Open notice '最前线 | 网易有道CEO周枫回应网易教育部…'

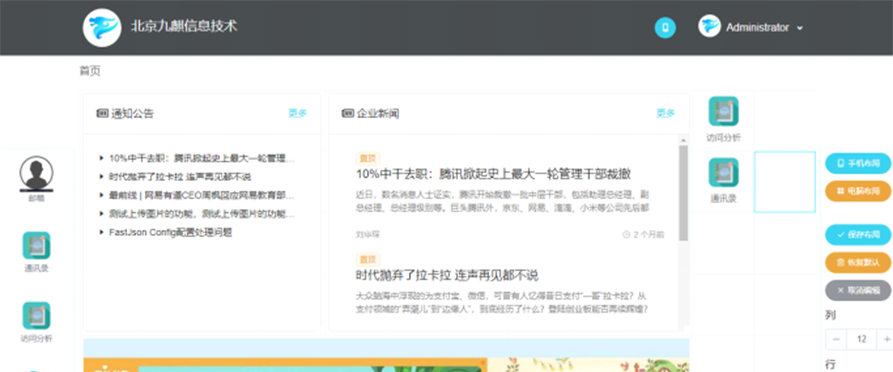click(x=202, y=195)
